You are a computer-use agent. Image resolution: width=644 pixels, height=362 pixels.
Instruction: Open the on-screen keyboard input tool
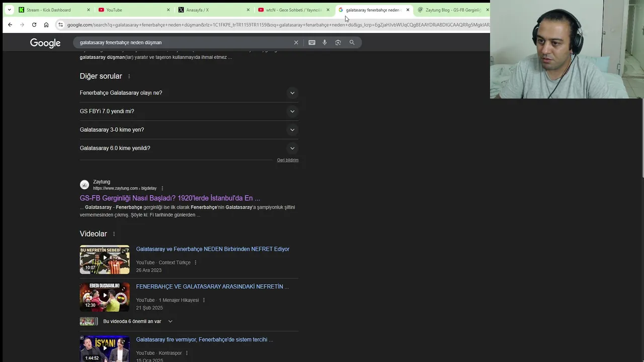point(312,43)
